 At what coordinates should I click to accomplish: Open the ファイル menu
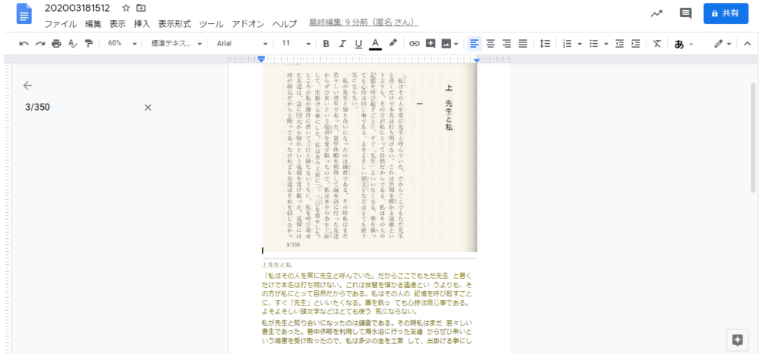click(61, 24)
